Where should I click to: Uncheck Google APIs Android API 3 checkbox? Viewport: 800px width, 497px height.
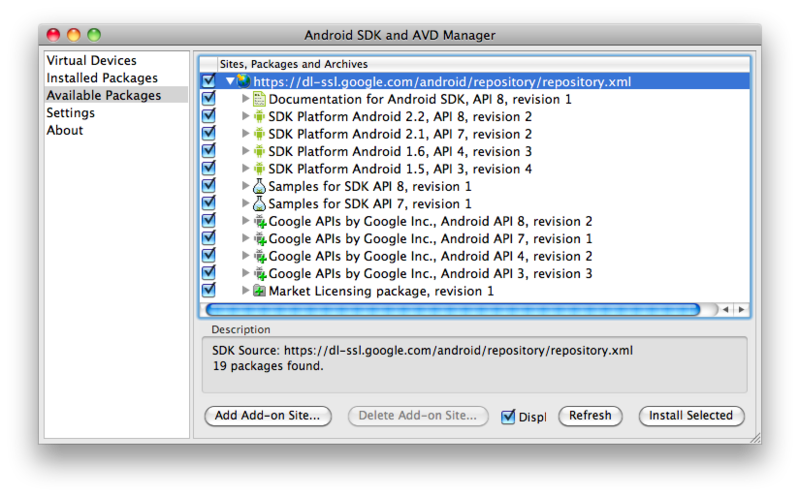click(209, 271)
